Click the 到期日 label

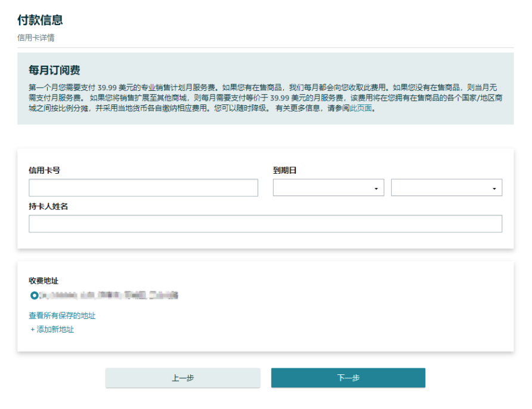pos(284,170)
